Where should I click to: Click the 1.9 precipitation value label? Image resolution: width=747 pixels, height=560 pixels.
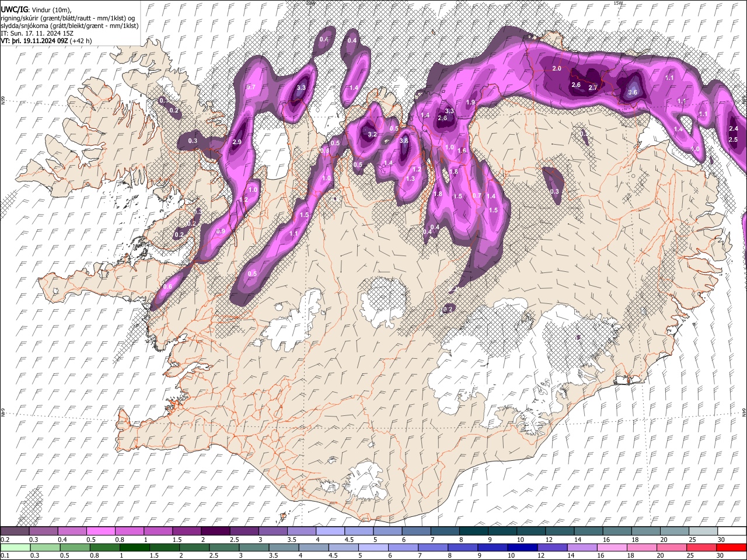tap(471, 103)
